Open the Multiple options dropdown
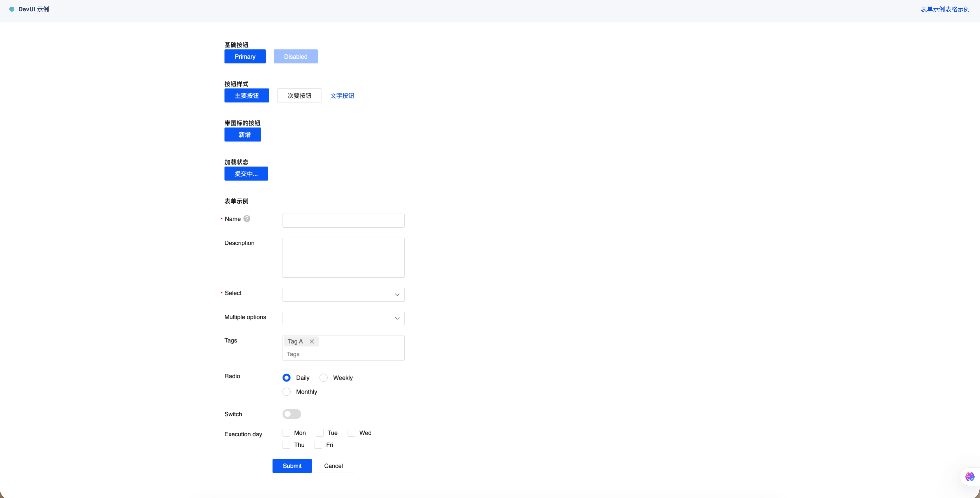 click(343, 318)
